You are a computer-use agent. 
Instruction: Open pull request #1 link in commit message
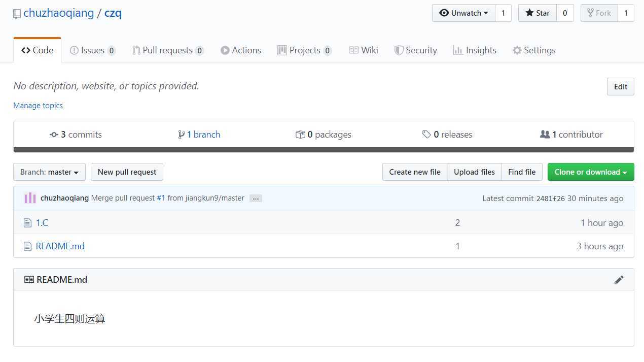[161, 198]
